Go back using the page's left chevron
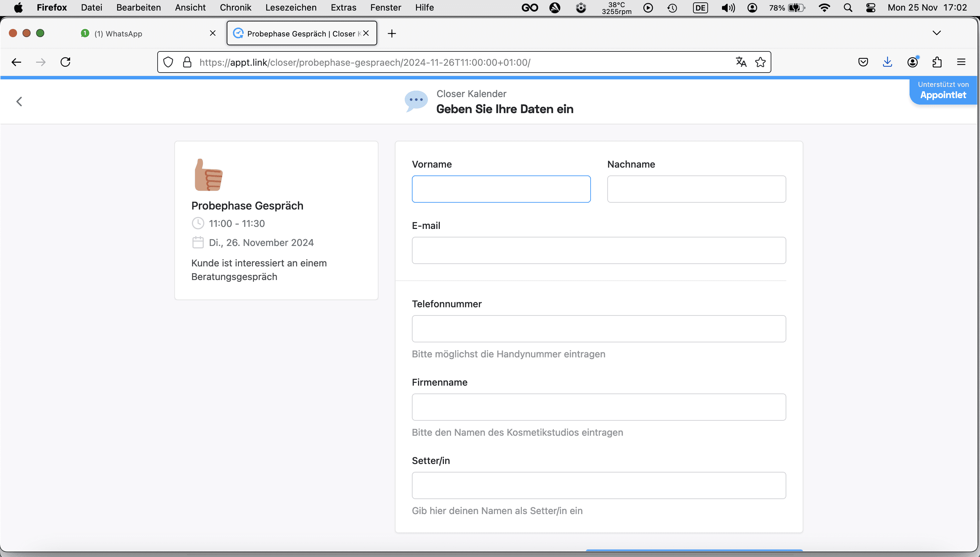This screenshot has width=980, height=557. point(19,102)
